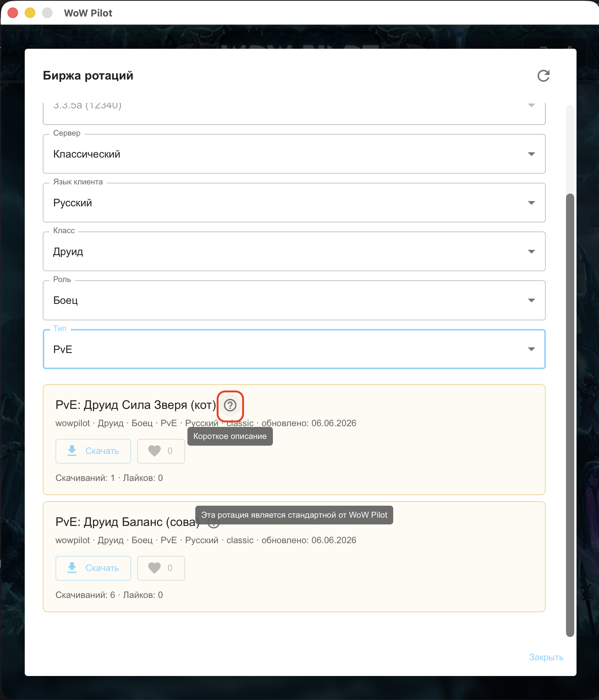Like the Друид Баланс (сова) rotation
This screenshot has height=700, width=599.
click(161, 568)
